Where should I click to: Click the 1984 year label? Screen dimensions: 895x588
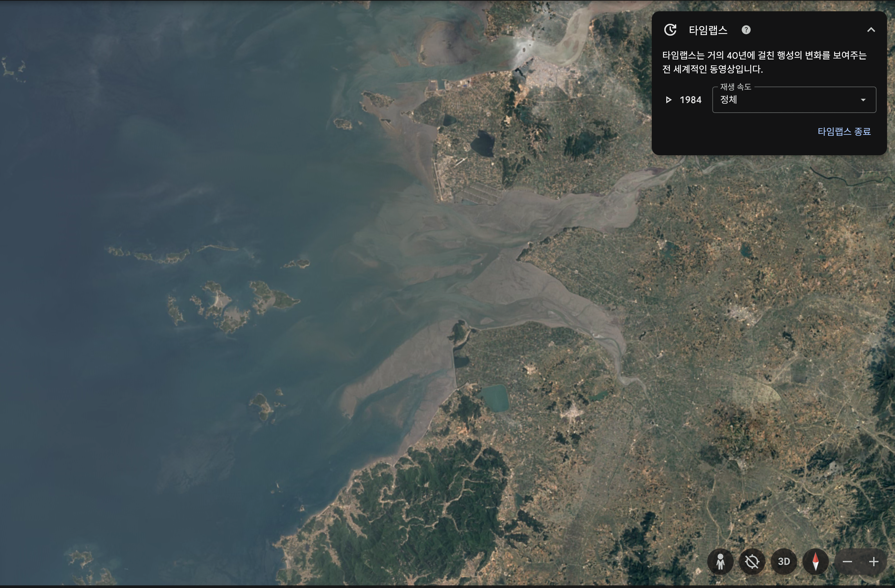click(x=690, y=100)
